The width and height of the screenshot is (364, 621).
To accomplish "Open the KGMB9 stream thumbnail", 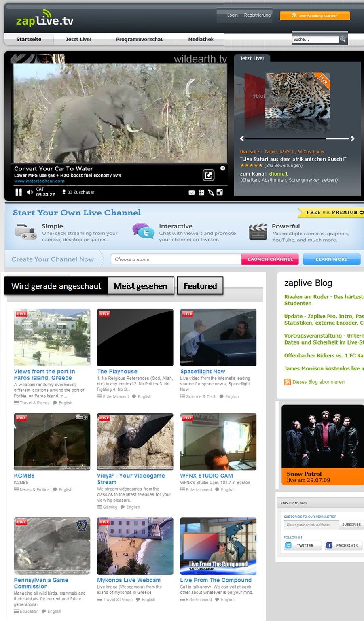I will pos(52,442).
